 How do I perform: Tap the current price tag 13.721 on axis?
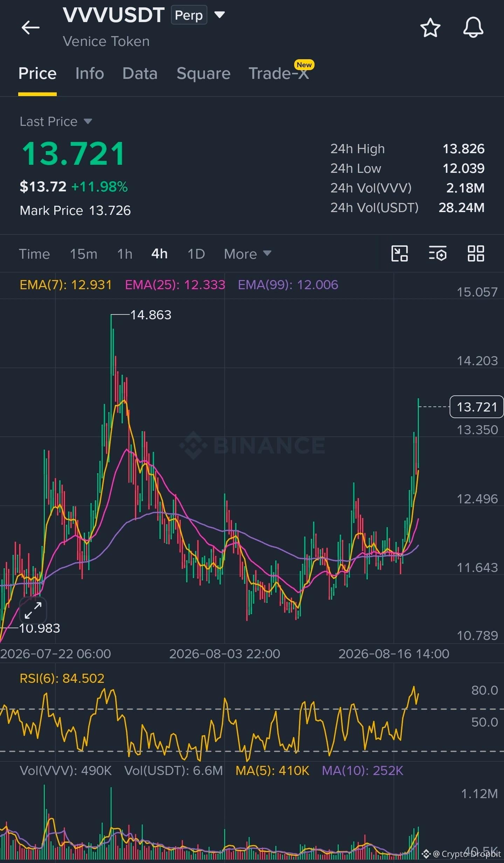point(476,407)
